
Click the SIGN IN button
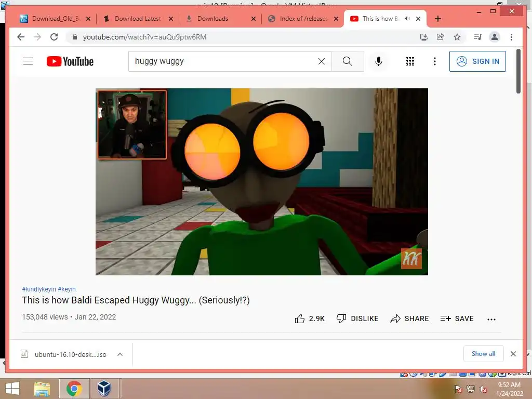coord(477,61)
